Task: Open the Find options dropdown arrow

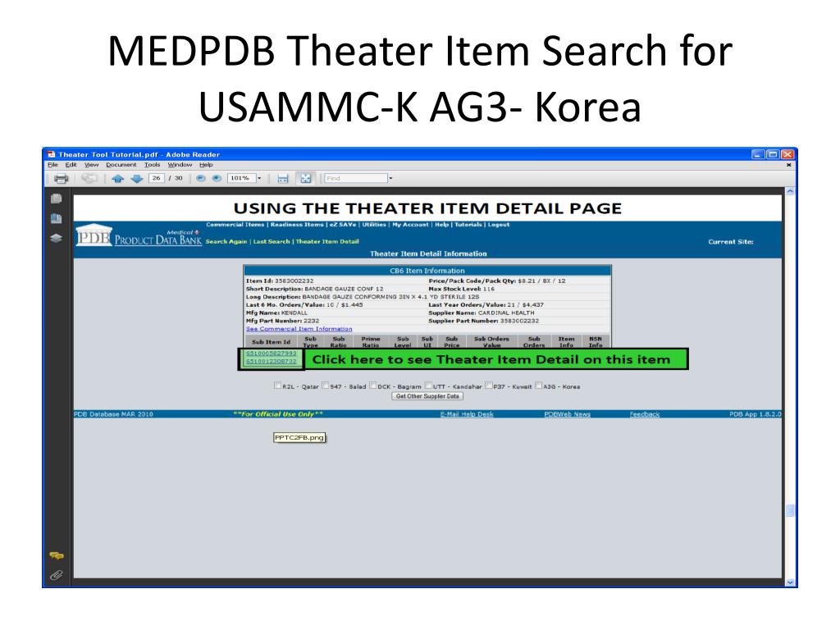Action: (x=390, y=178)
